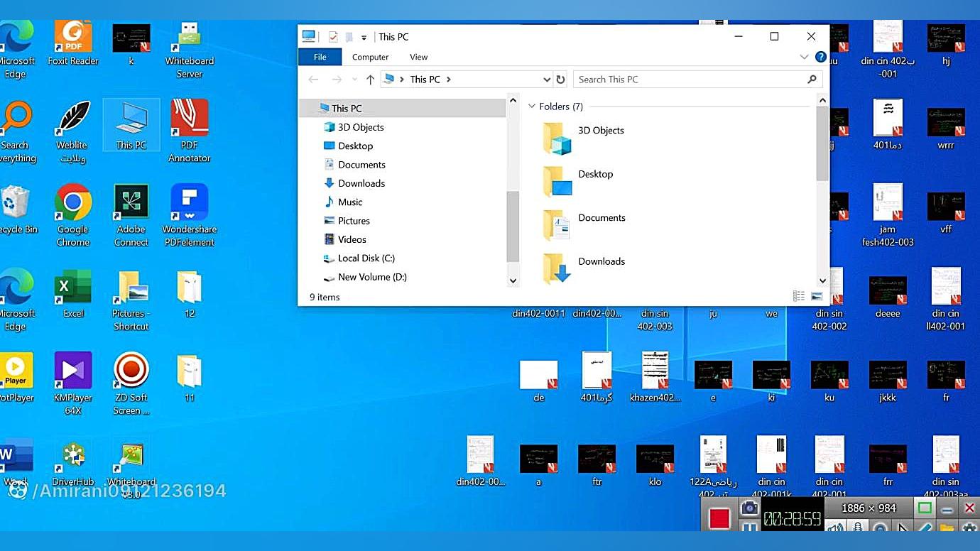Click the Search This PC input field
Screen dimensions: 980x551
coord(698,80)
